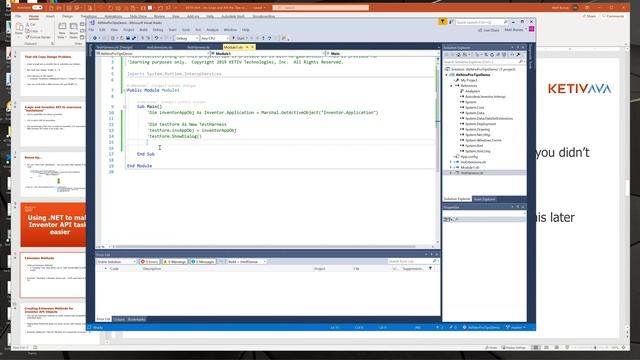Toggle PowerPoint AutoSave switch
Image resolution: width=640 pixels, height=360 pixels.
37,7
